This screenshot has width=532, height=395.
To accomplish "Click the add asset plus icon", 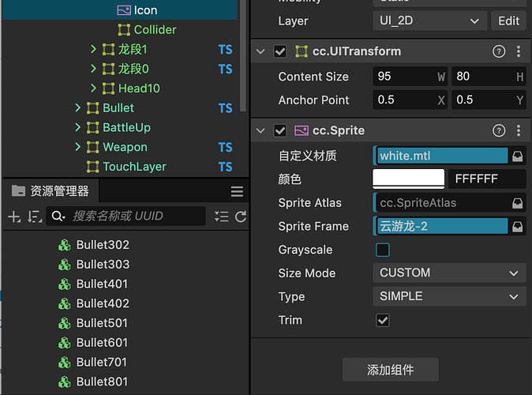I will tap(13, 216).
